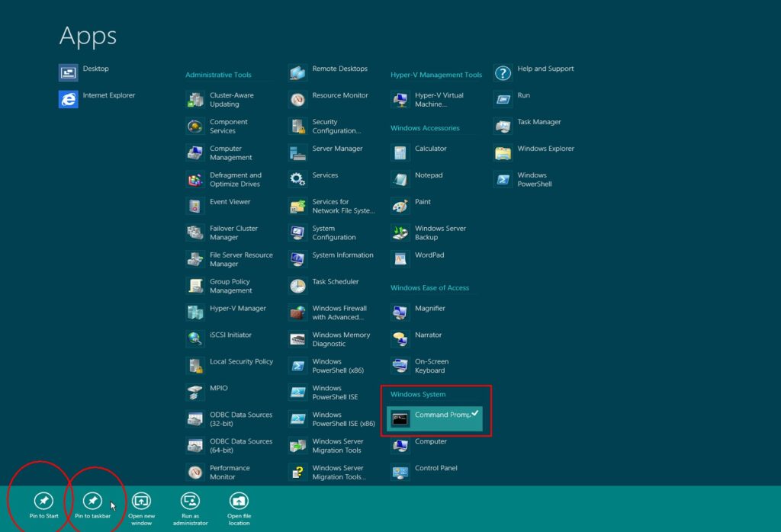Open iSCSI Initiator icon
781x532 pixels.
[195, 339]
